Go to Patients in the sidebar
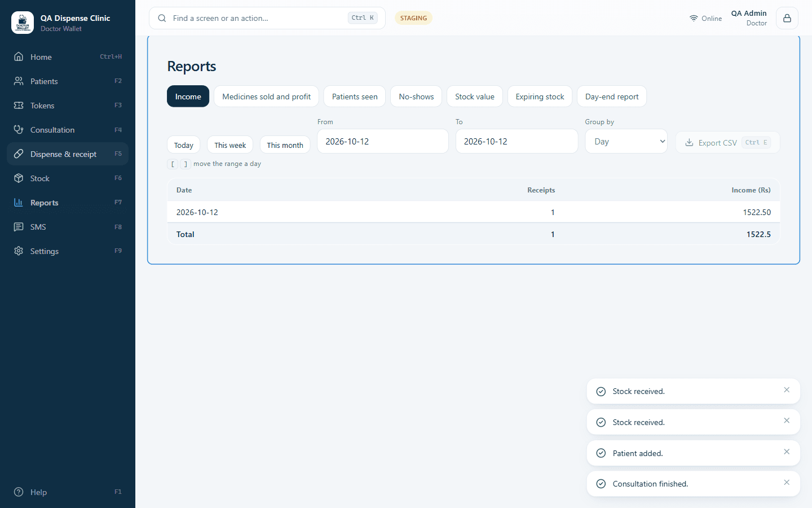Image resolution: width=812 pixels, height=508 pixels. pos(68,81)
